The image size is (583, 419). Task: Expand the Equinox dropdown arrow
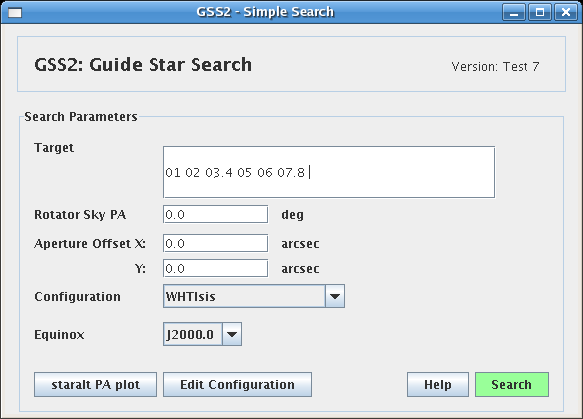point(232,334)
